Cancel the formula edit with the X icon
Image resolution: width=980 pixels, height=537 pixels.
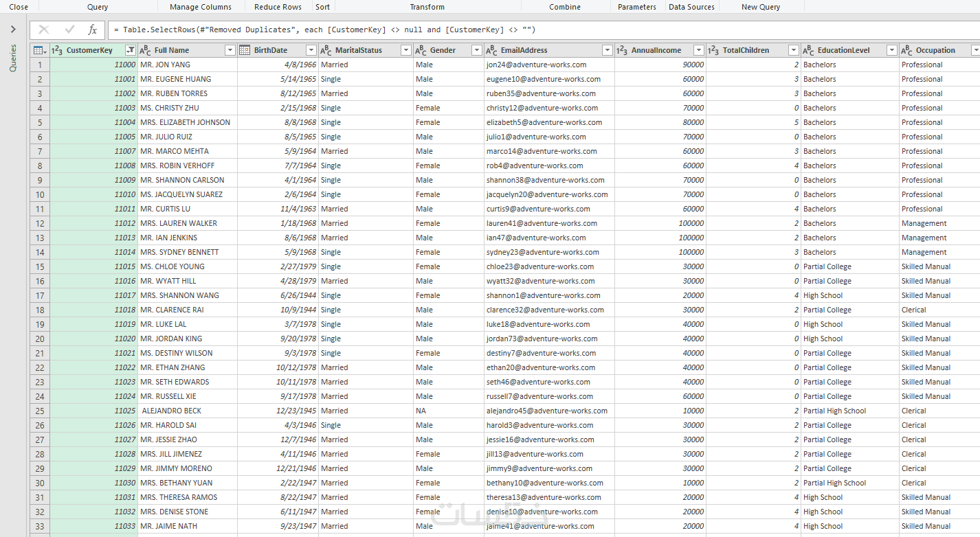click(44, 30)
